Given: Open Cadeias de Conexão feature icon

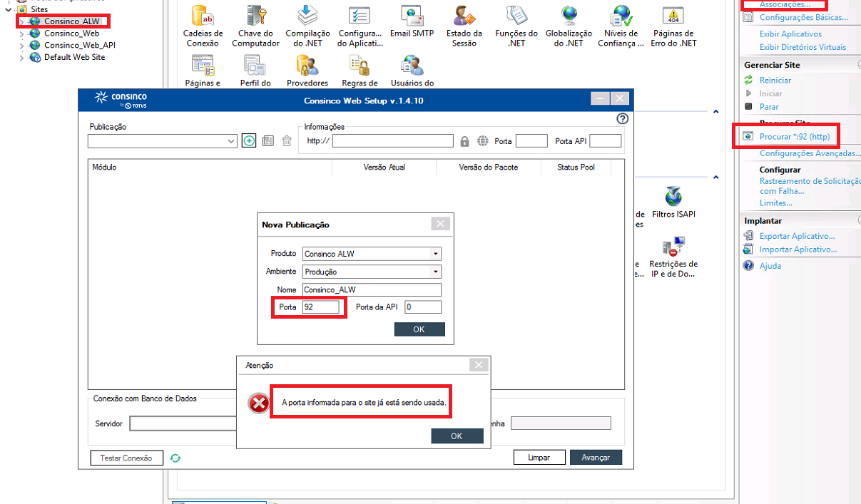Looking at the screenshot, I should click(x=203, y=16).
